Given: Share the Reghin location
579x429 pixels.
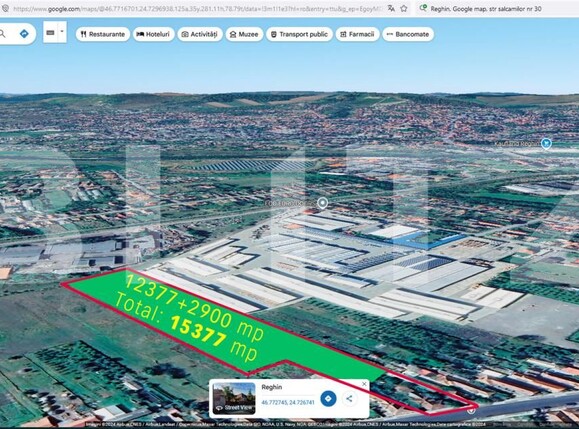Looking at the screenshot, I should [x=349, y=399].
